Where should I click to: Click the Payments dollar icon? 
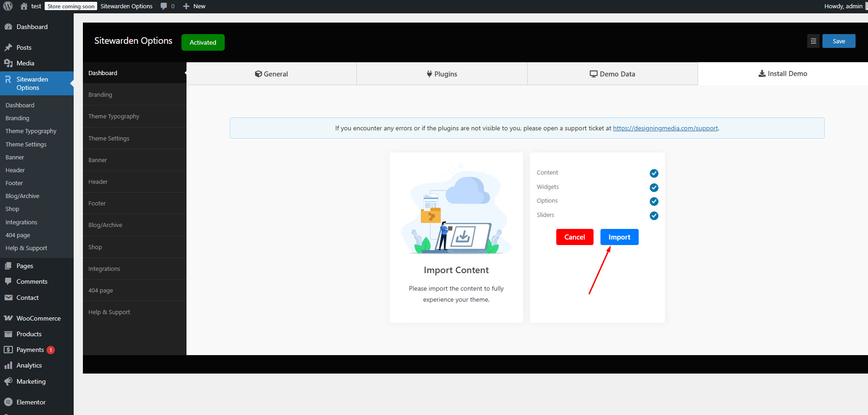click(x=8, y=350)
